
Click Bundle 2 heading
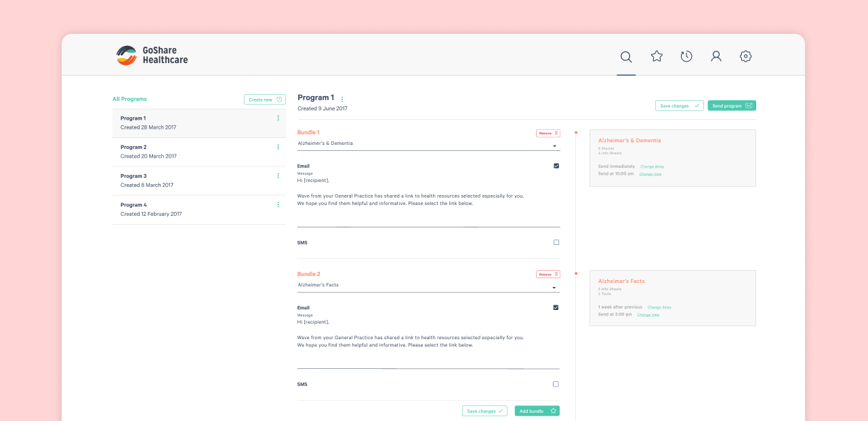309,274
